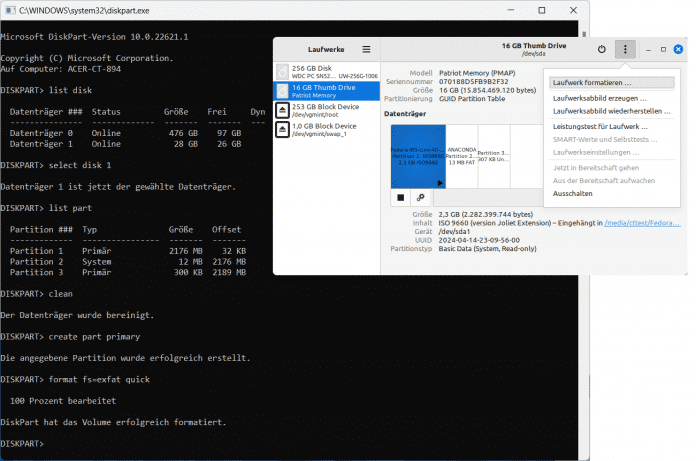Select the Partition 3 volume block
This screenshot has height=461, width=696.
pyautogui.click(x=493, y=155)
